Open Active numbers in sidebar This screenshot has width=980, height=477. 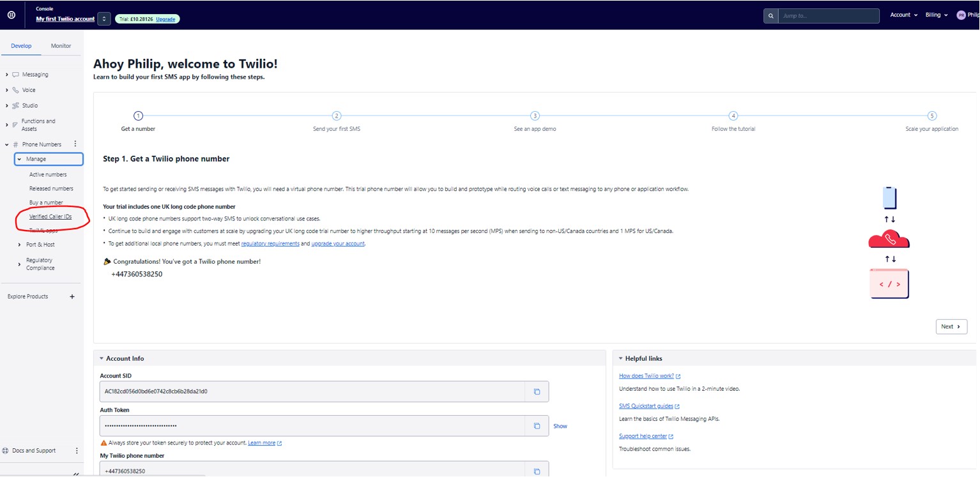[x=48, y=174]
